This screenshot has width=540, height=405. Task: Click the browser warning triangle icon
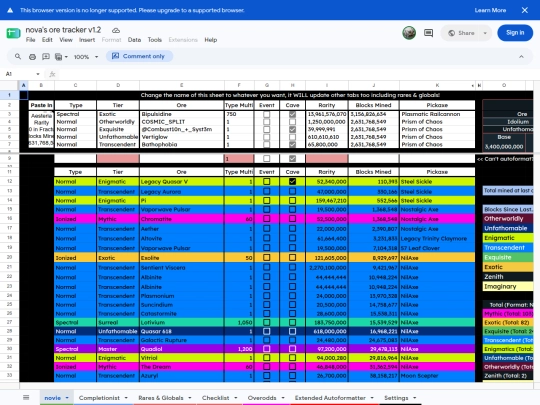[10, 10]
